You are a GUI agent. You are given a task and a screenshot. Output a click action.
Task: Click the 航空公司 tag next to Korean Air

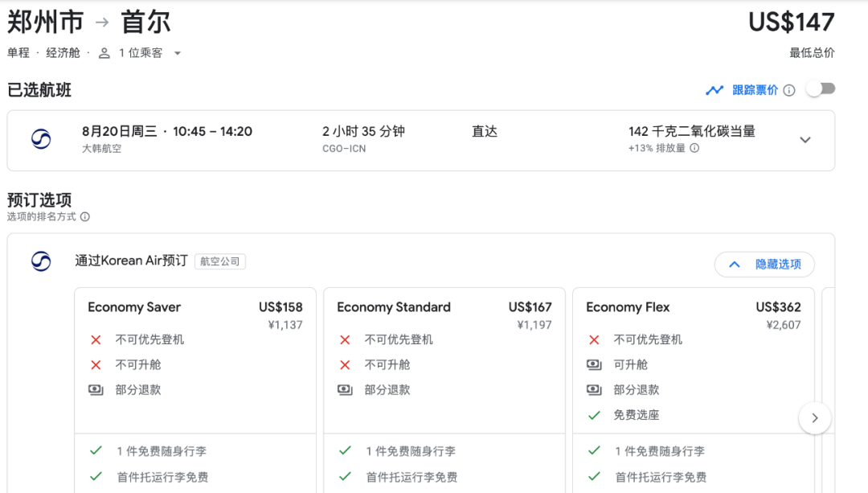(x=220, y=261)
